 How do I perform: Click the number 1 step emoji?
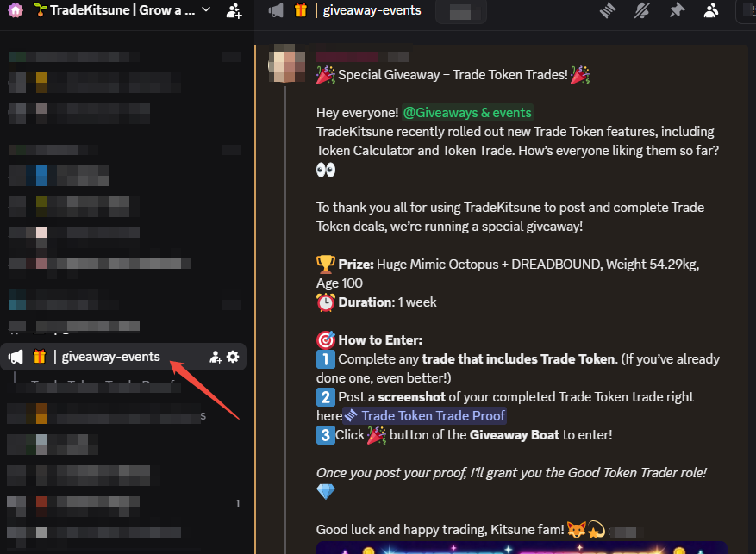tap(326, 359)
